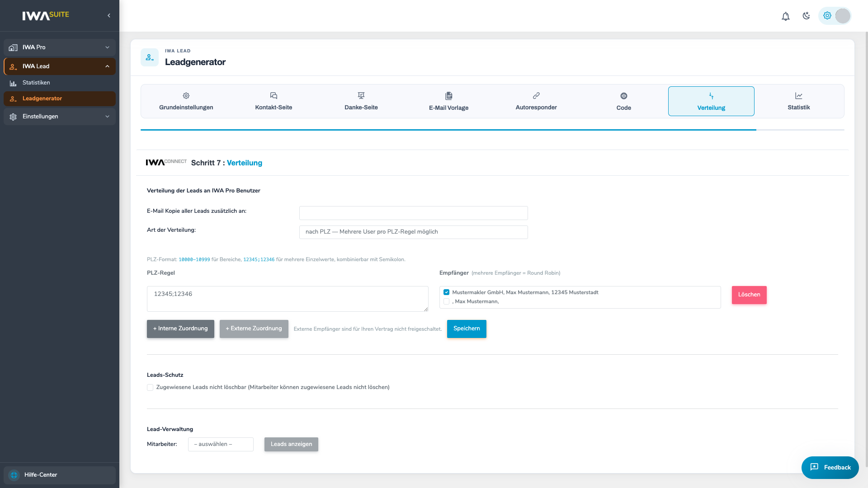Switch to the Statistik tab
This screenshot has height=488, width=868.
coord(799,101)
